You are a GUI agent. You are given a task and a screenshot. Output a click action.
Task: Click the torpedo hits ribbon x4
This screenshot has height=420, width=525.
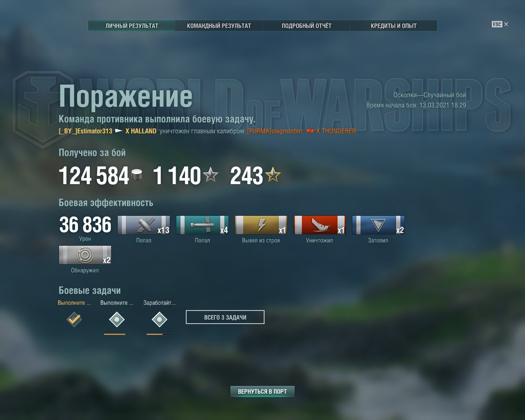[202, 225]
